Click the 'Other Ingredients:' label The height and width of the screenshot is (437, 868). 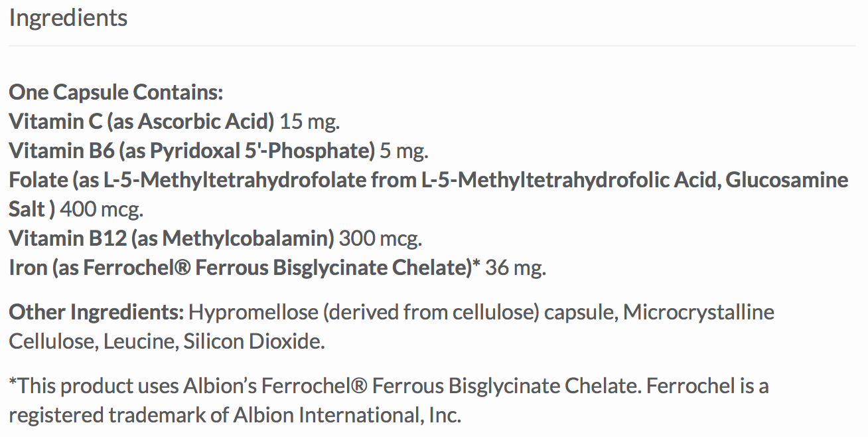(x=96, y=312)
